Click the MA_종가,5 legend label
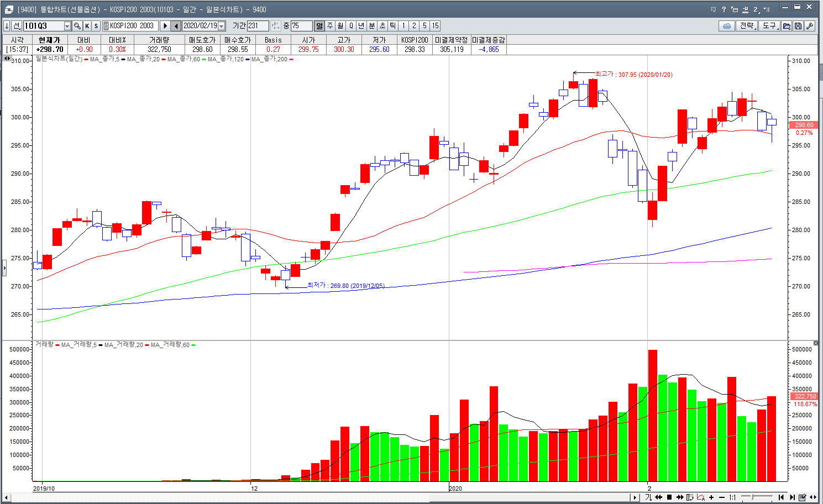This screenshot has width=823, height=504. (104, 59)
